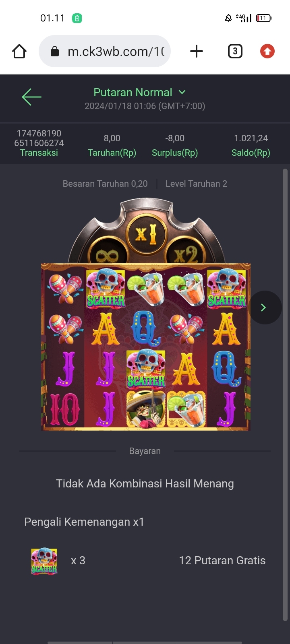Screen dimensions: 290x644
Task: Tap the gunman wild symbol on reels
Action: 146,410
